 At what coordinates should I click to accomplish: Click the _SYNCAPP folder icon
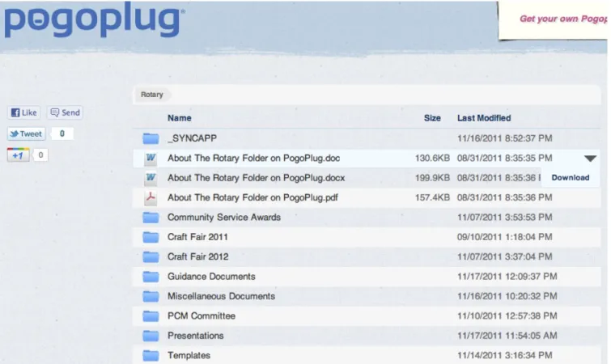pyautogui.click(x=151, y=138)
